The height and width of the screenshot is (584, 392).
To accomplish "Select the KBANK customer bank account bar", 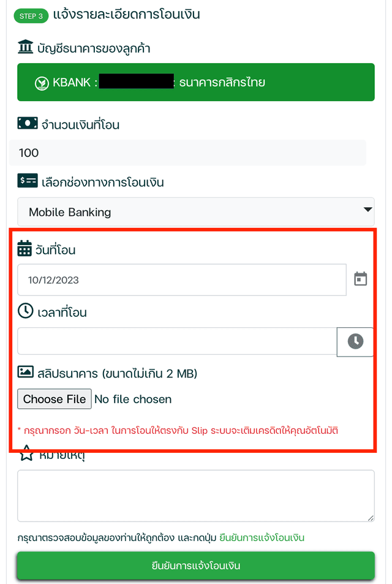I will (196, 82).
